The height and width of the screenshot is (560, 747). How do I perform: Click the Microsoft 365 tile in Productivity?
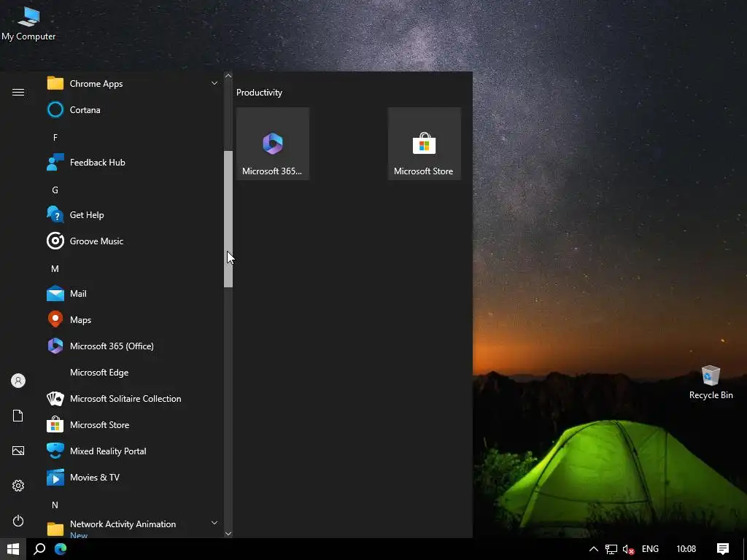point(273,144)
